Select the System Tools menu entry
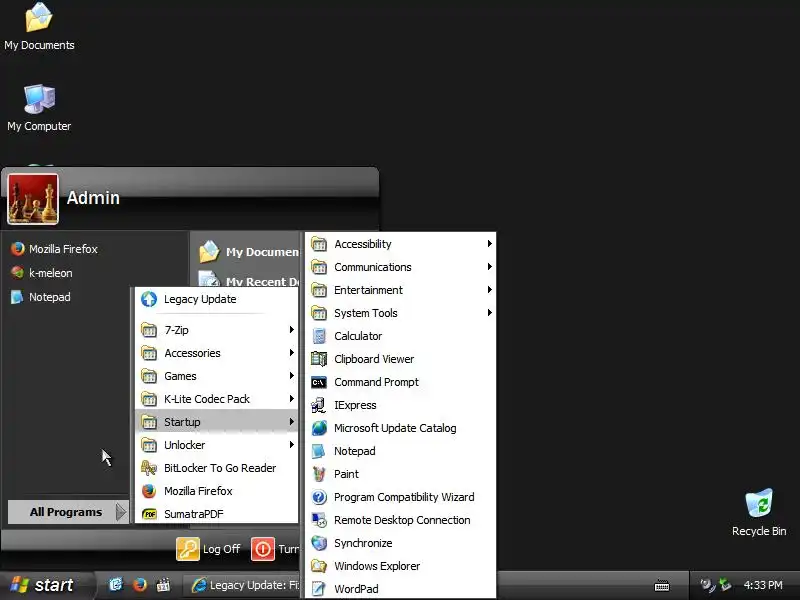The height and width of the screenshot is (600, 800). (x=401, y=313)
